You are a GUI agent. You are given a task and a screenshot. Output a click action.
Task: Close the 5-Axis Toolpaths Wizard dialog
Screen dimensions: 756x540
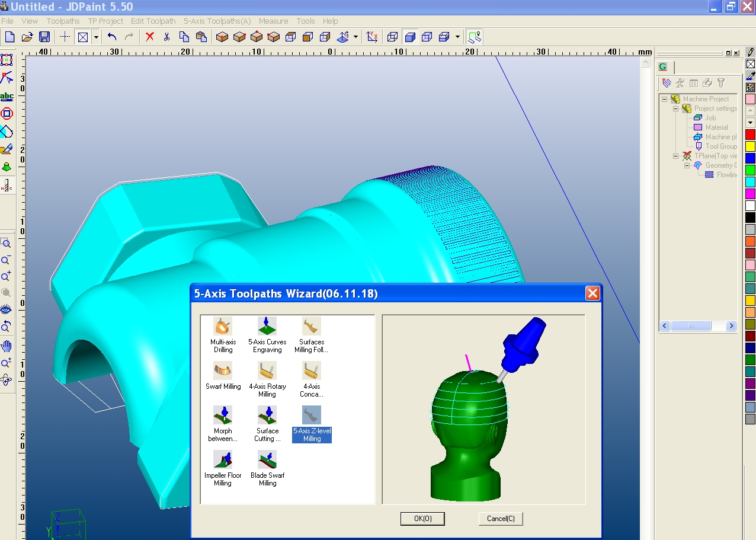click(x=592, y=293)
